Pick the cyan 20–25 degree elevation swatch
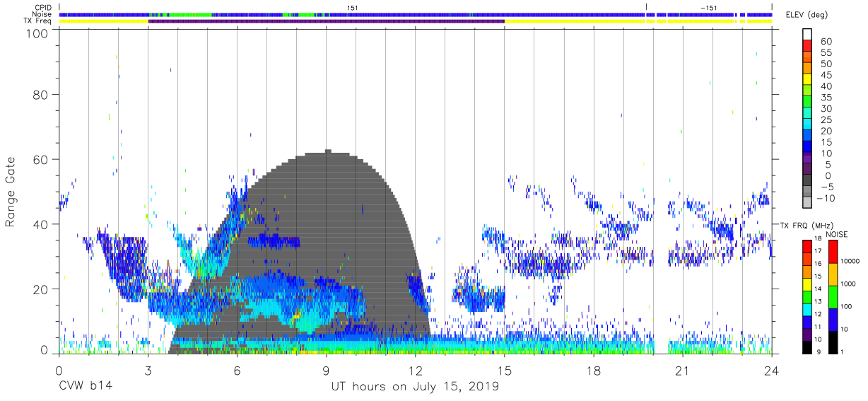Viewport: 868px width, 401px height. [807, 124]
